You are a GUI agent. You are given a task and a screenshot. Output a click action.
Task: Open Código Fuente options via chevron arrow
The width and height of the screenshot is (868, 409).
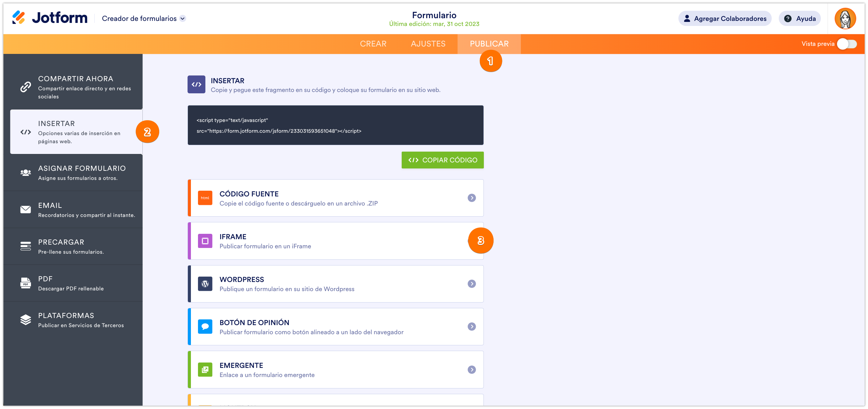tap(472, 198)
